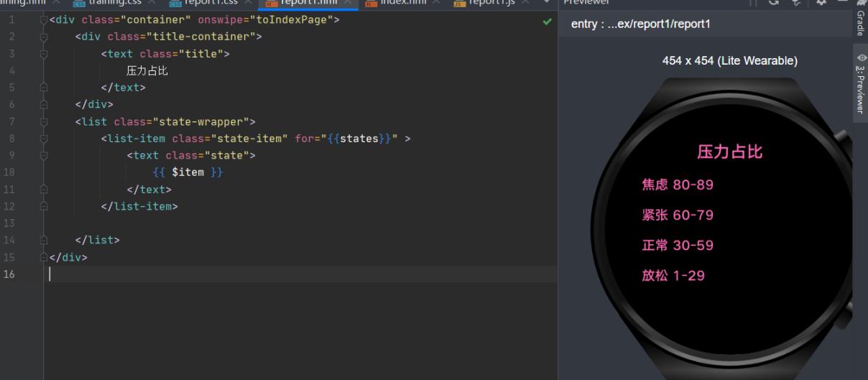The width and height of the screenshot is (868, 380).
Task: Click the green checkmark inspection indicator
Action: pyautogui.click(x=548, y=22)
